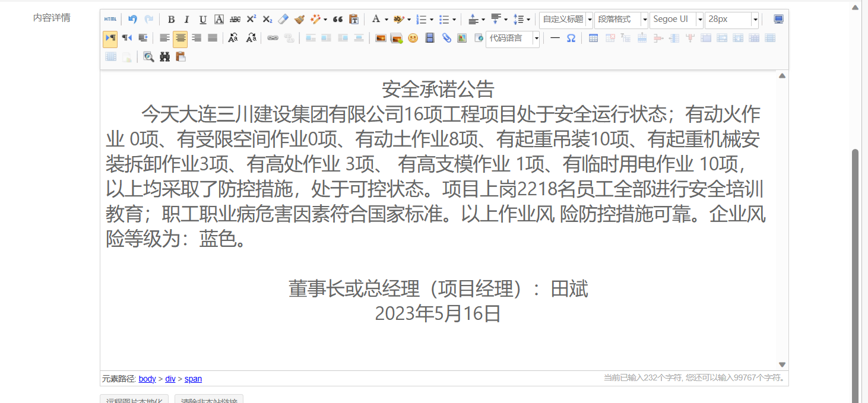Open Segoe UI font dropdown

point(676,20)
